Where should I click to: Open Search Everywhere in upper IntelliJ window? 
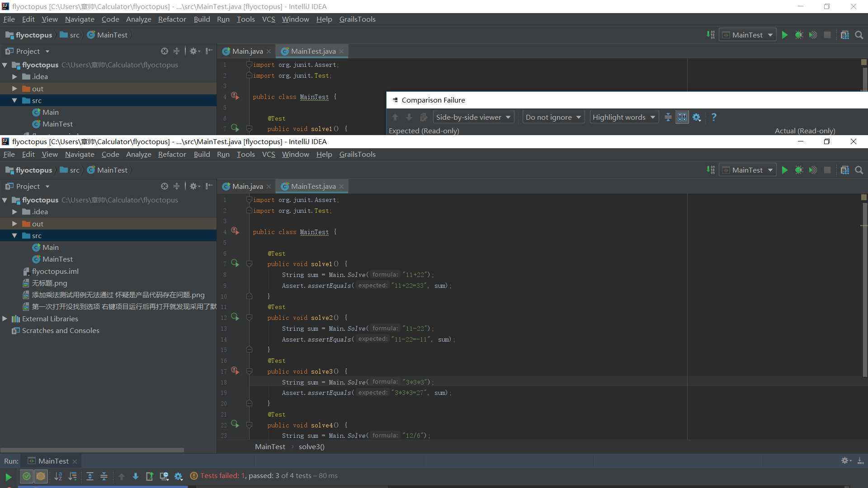859,35
